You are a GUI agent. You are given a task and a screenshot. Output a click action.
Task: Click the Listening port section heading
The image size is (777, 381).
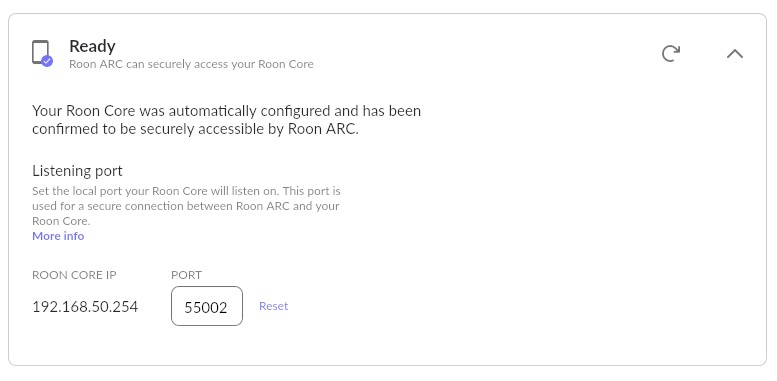click(77, 171)
